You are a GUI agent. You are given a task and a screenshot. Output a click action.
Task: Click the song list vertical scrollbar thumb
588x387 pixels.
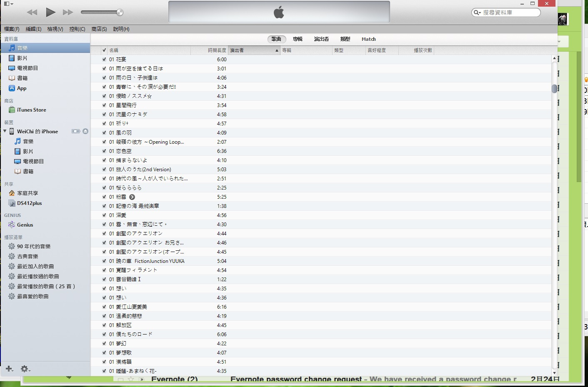[x=554, y=89]
